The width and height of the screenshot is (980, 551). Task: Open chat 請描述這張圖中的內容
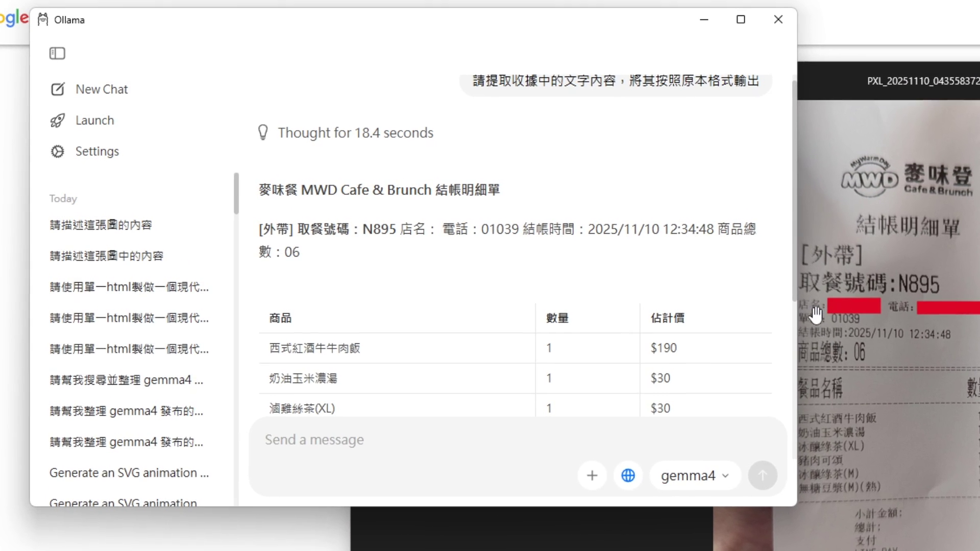click(106, 256)
